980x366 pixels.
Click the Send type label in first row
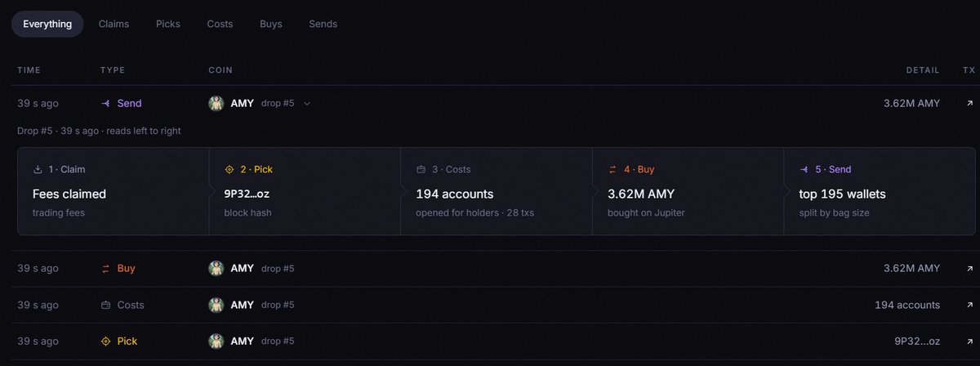[x=129, y=104]
